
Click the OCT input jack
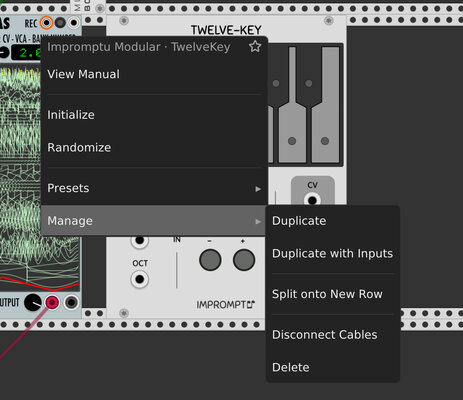coord(140,279)
